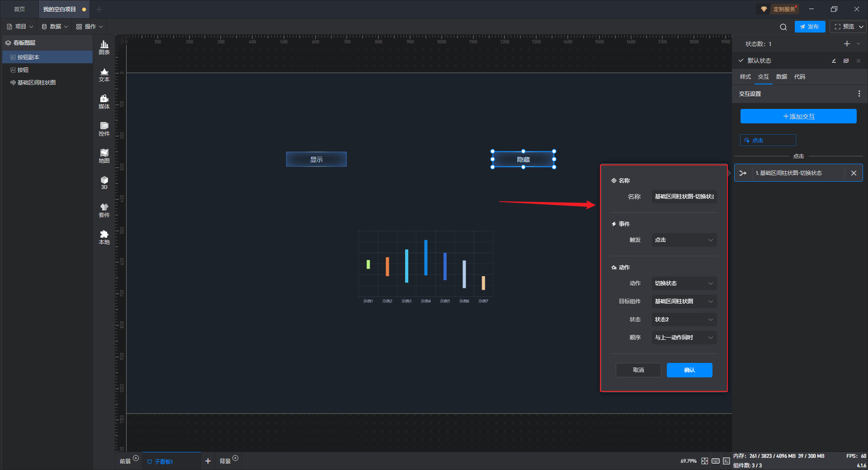Collapse the 默认状态 section
Screen dimensions: 868x470
(741, 61)
